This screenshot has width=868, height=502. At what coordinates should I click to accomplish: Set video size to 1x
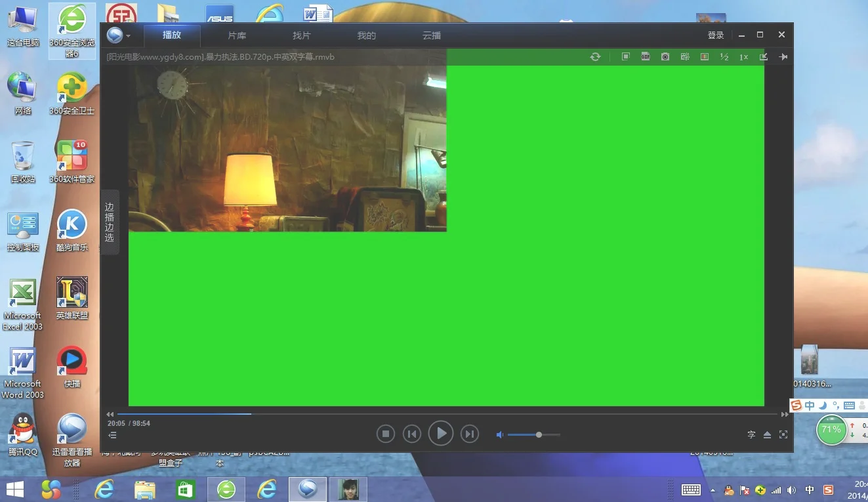coord(744,57)
